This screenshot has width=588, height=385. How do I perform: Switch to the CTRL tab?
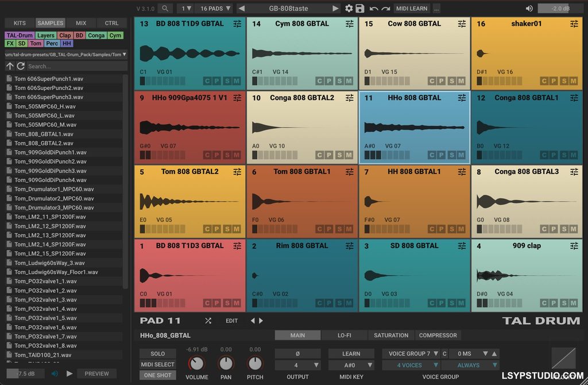(x=111, y=23)
